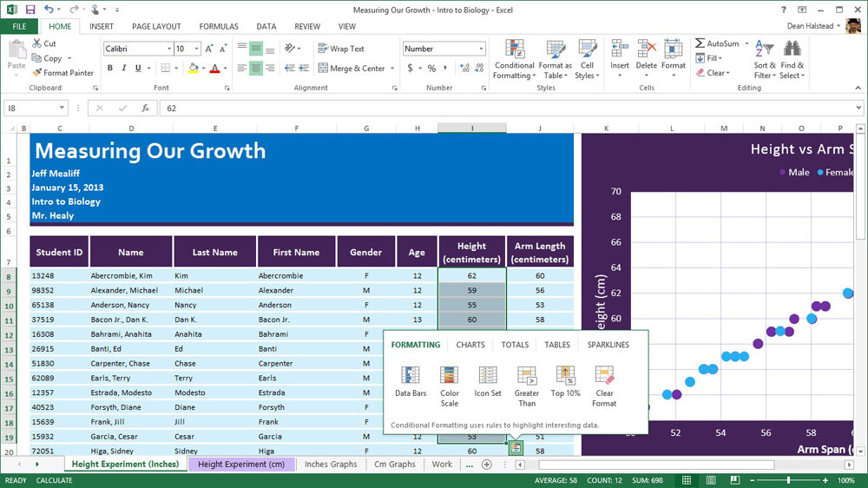Click the Cut scissors icon
This screenshot has height=488, width=868.
point(37,43)
